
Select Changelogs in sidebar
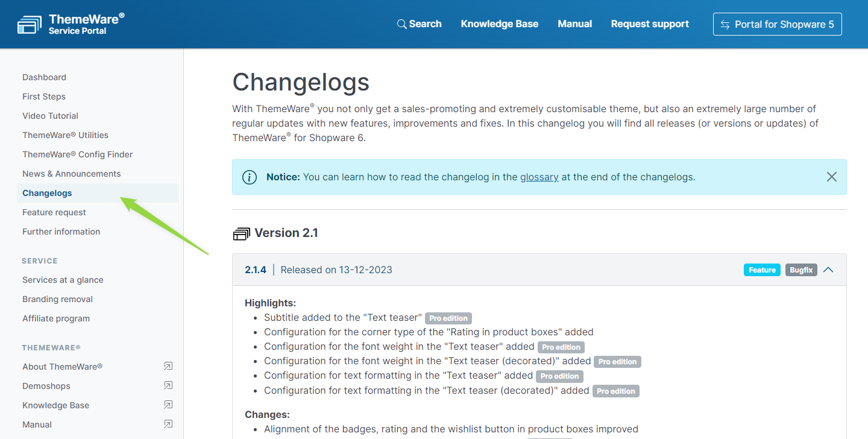tap(98, 193)
